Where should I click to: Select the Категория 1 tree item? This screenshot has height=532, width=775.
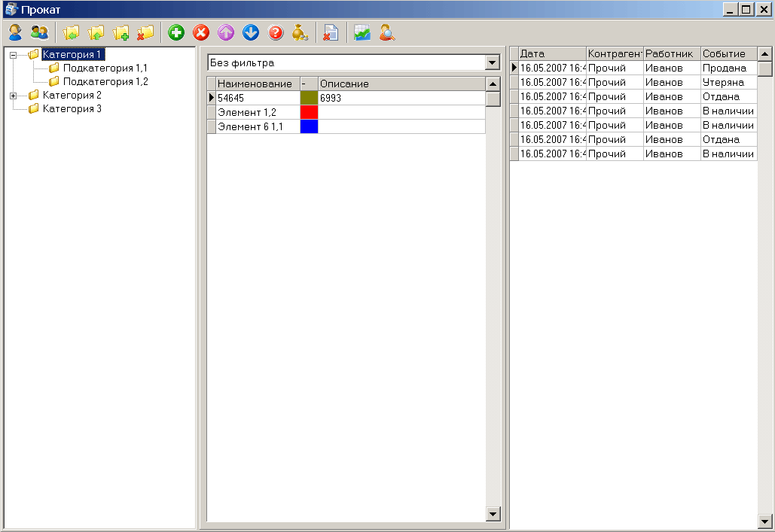pos(72,54)
